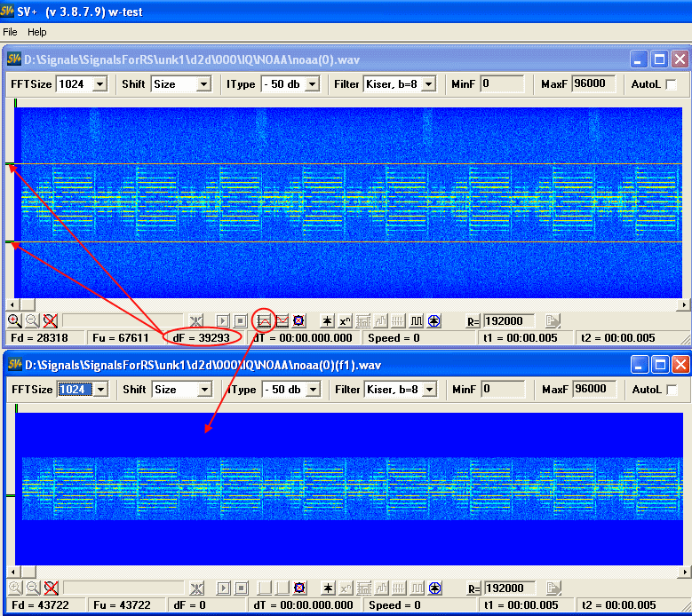Enable the AutoL checkbox in upper window
This screenshot has height=616, width=692.
[671, 84]
